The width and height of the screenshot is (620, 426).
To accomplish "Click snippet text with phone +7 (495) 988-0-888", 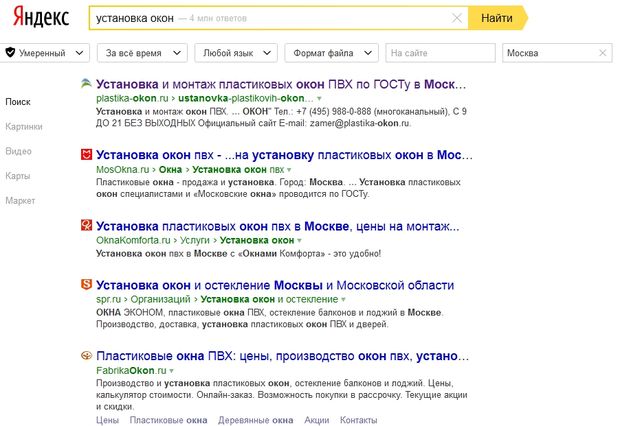I will pos(281,117).
